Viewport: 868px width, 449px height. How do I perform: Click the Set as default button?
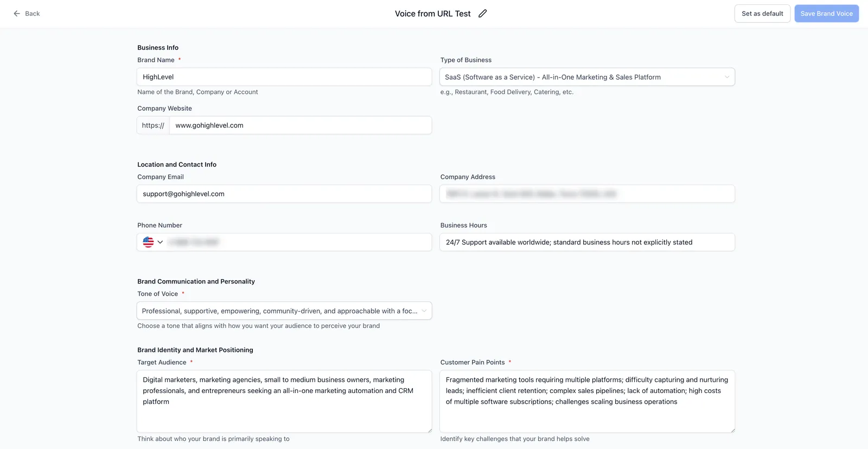click(762, 14)
